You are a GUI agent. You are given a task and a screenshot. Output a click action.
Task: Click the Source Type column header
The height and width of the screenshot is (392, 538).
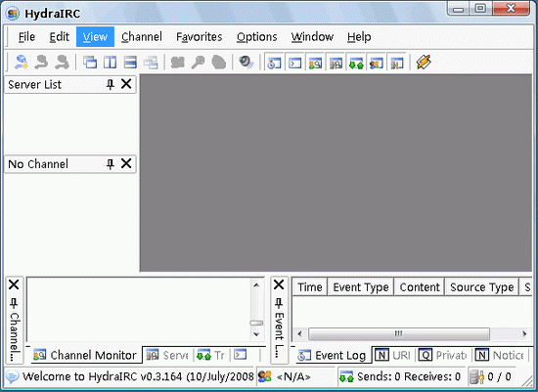pyautogui.click(x=481, y=286)
